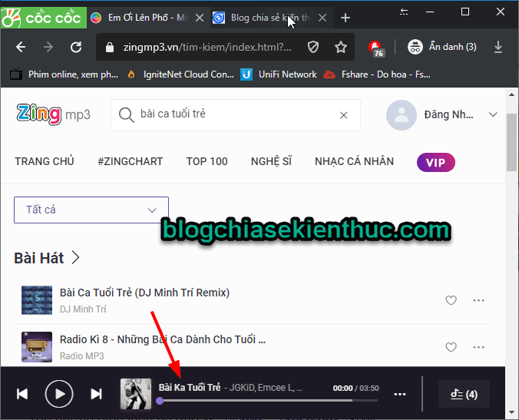
Task: Open the IgniteNet Cloud Controller bookmark
Action: [x=180, y=74]
